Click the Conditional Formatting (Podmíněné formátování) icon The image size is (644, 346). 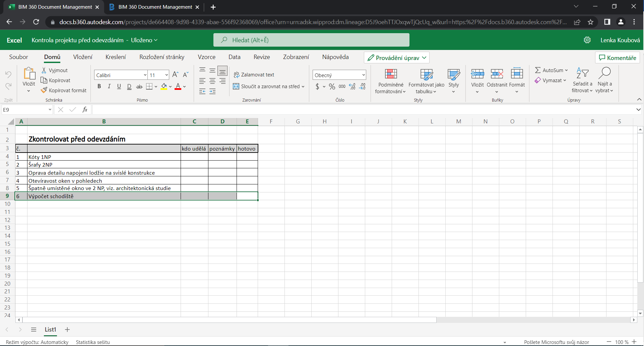[391, 74]
